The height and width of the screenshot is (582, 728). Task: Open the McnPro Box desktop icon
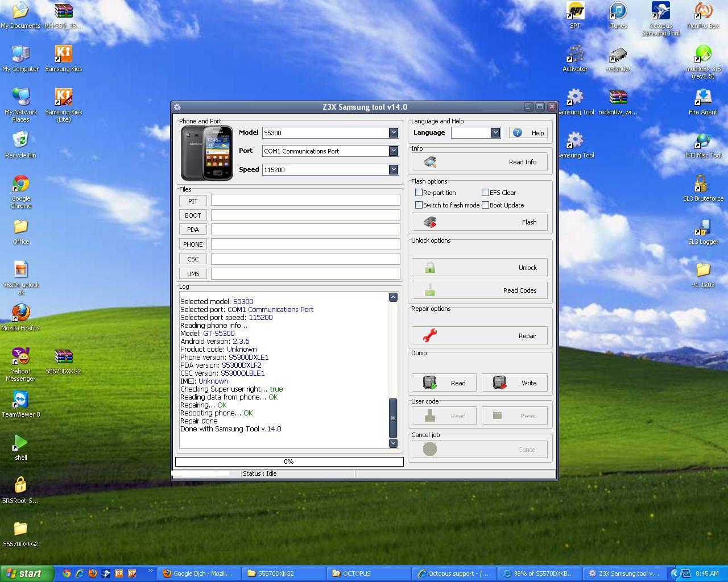tap(703, 15)
